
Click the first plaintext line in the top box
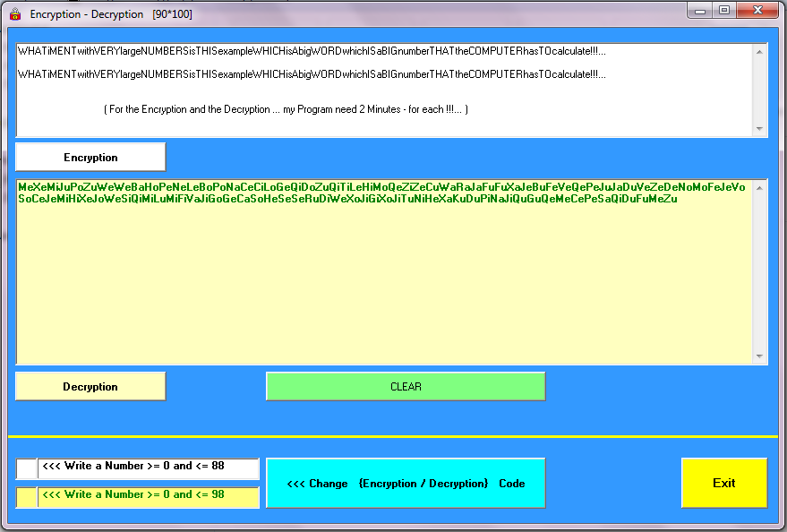(x=312, y=52)
